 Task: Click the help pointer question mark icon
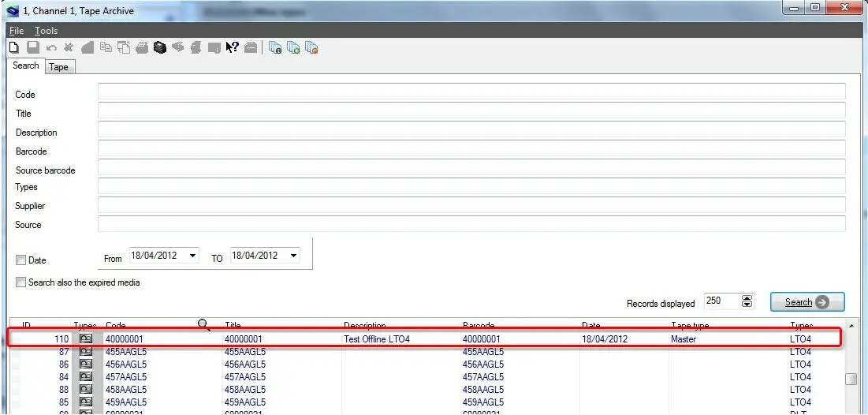[232, 48]
